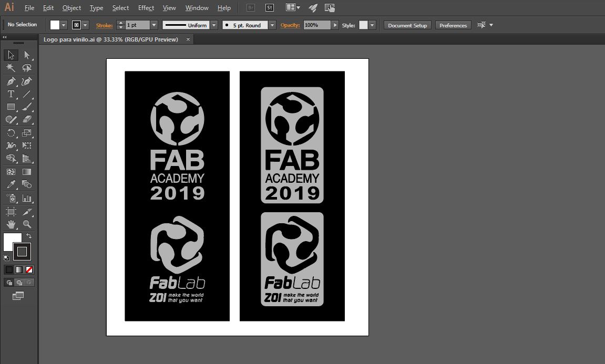
Task: Enable Draw Normal mode
Action: point(9,282)
